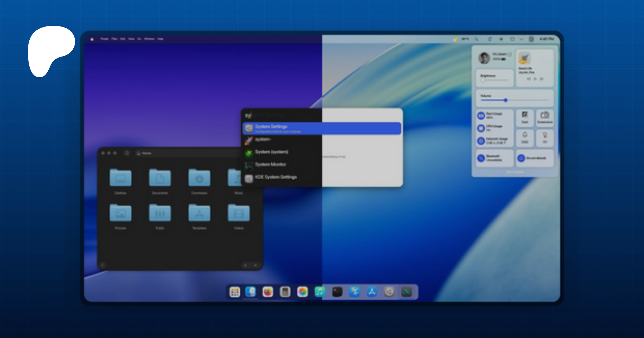Expand the top bar chevron arrow

[x=521, y=39]
